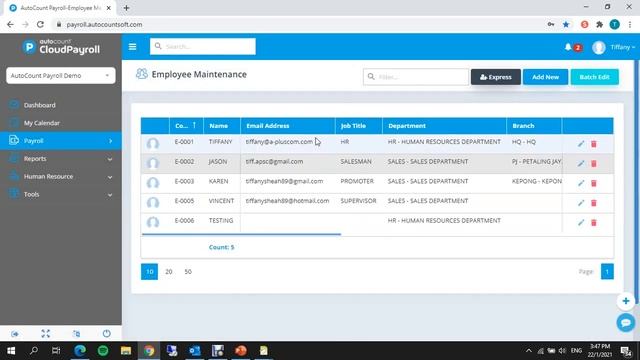The height and width of the screenshot is (360, 640).
Task: Click the floating plus icon
Action: (626, 301)
